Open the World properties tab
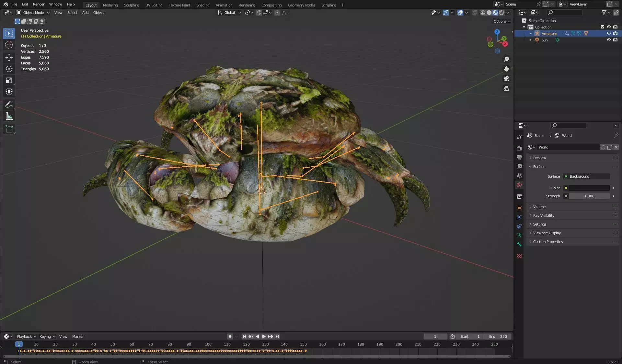The width and height of the screenshot is (622, 364). point(519,185)
